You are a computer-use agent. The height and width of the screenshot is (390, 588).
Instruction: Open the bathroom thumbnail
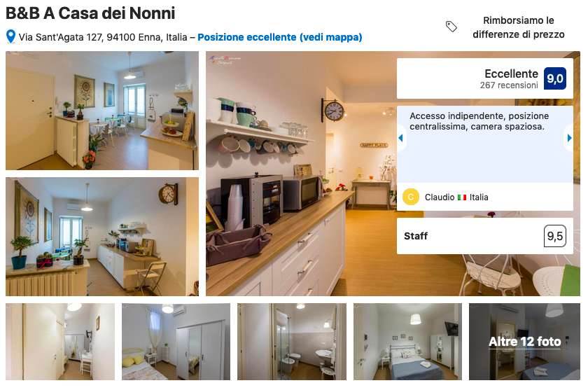click(x=292, y=342)
